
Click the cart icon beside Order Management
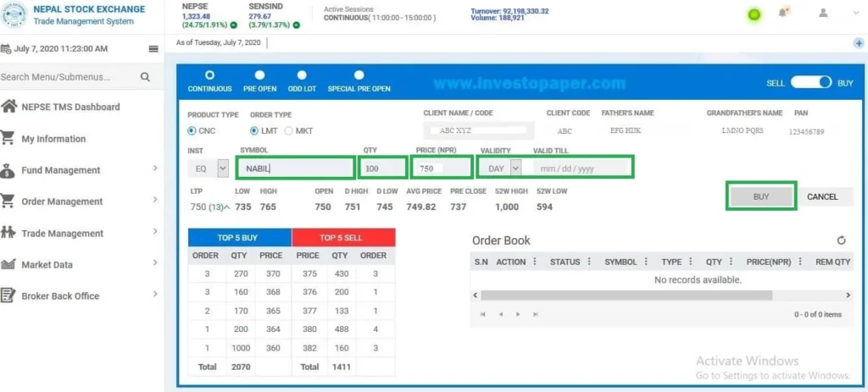[x=7, y=201]
